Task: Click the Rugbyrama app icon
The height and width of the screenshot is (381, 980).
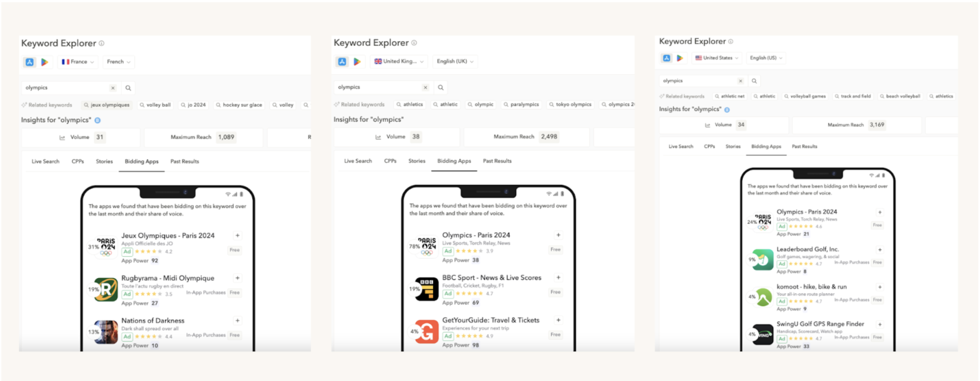Action: [106, 290]
